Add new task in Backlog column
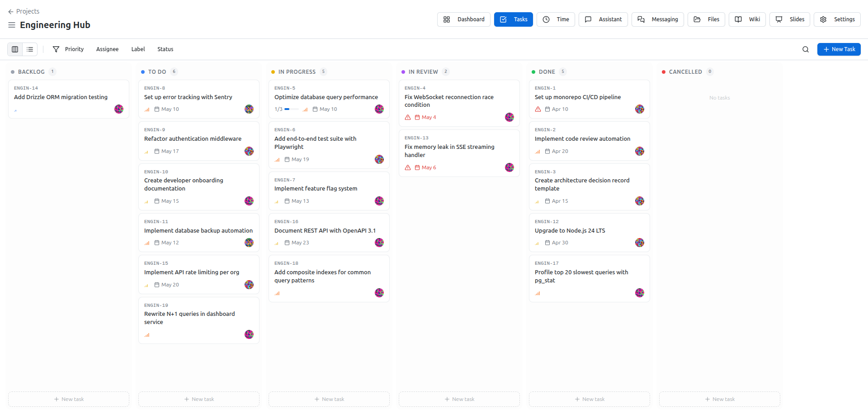This screenshot has width=868, height=415. tap(69, 399)
